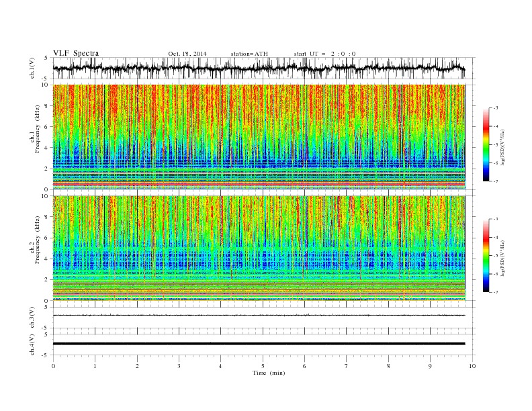Click the ch.3 voltage trace line
This screenshot has height=411, width=532.
coord(259,316)
